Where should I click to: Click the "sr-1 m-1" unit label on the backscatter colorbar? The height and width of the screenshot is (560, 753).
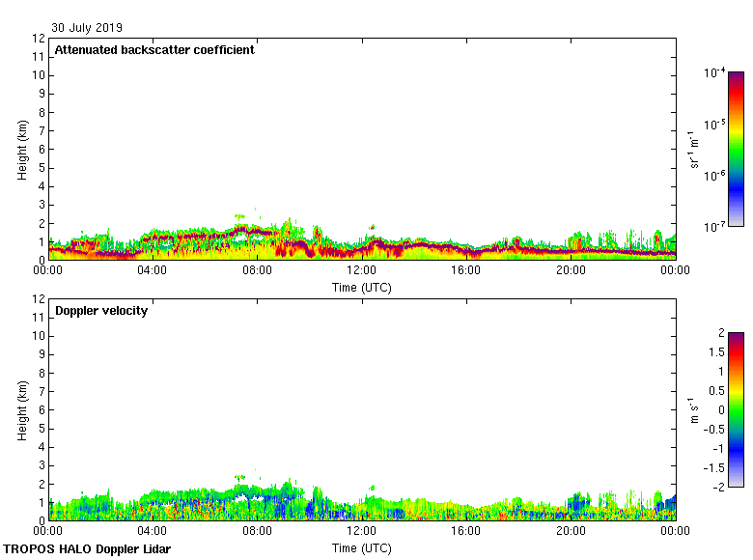(x=695, y=149)
